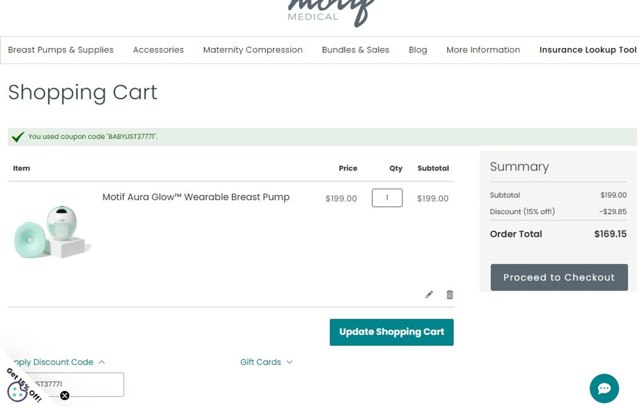640x407 pixels.
Task: Focus the quantity field
Action: (x=387, y=198)
